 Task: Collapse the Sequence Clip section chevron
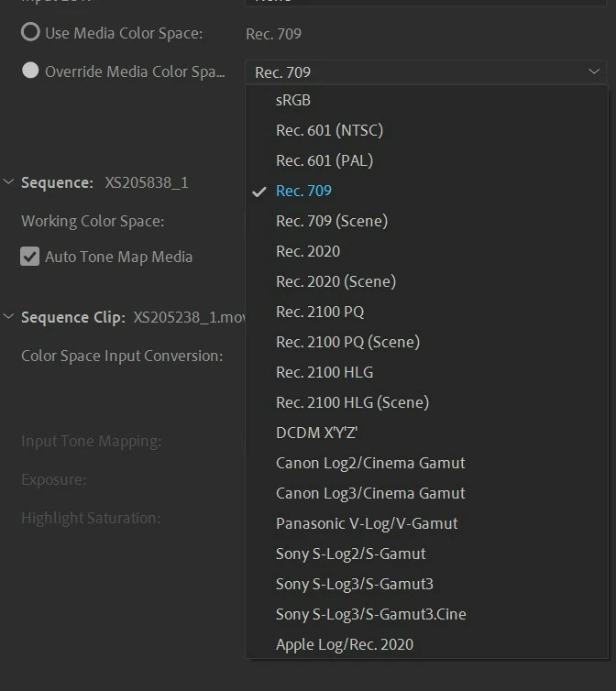click(x=9, y=316)
